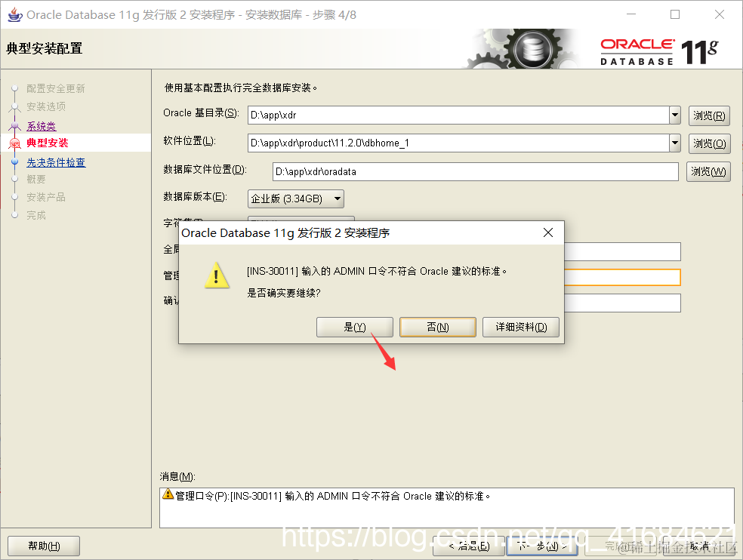Viewport: 743px width, 560px height.
Task: Open the 数据库版本 企业版 dropdown
Action: 296,198
